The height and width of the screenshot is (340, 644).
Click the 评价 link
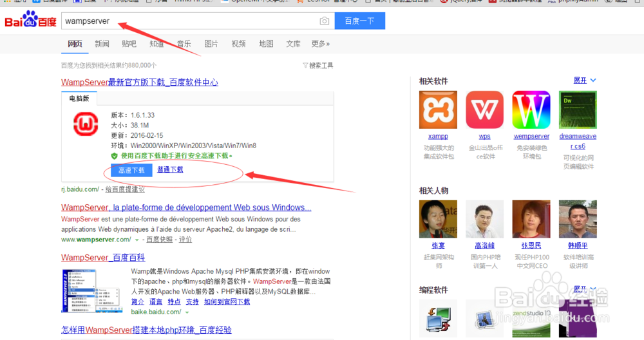[x=185, y=240]
